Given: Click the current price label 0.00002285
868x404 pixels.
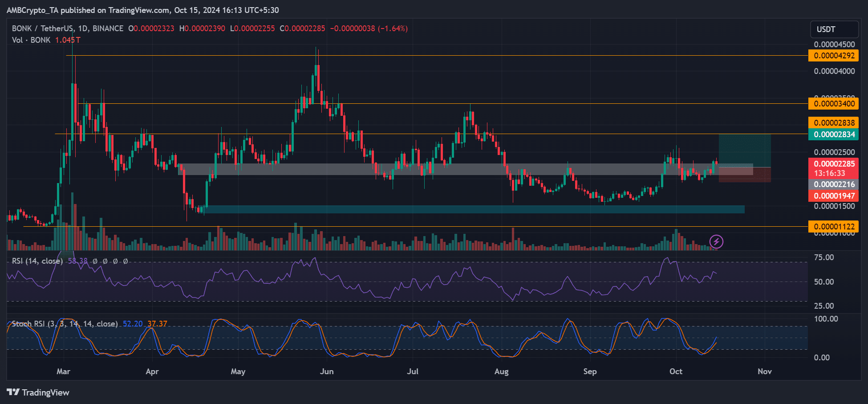Looking at the screenshot, I should click(x=833, y=164).
